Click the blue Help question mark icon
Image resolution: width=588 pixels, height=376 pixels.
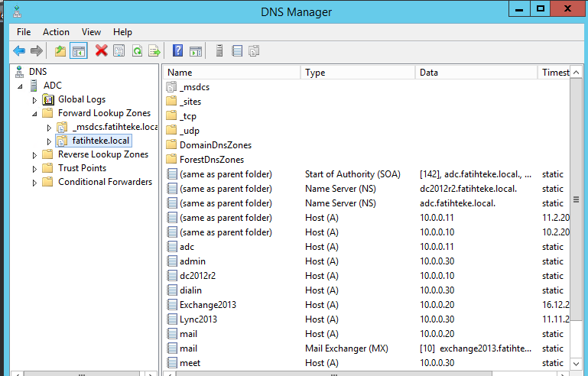click(177, 50)
